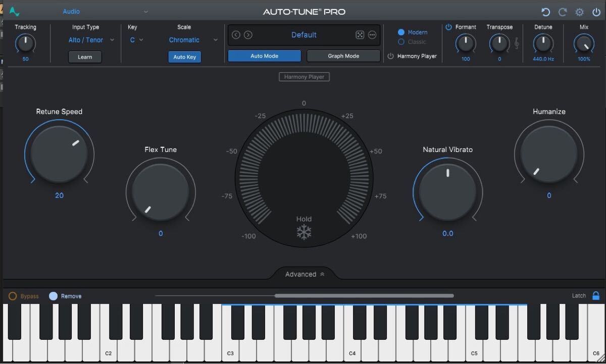The height and width of the screenshot is (364, 606).
Task: Click the Default preset name
Action: (304, 35)
